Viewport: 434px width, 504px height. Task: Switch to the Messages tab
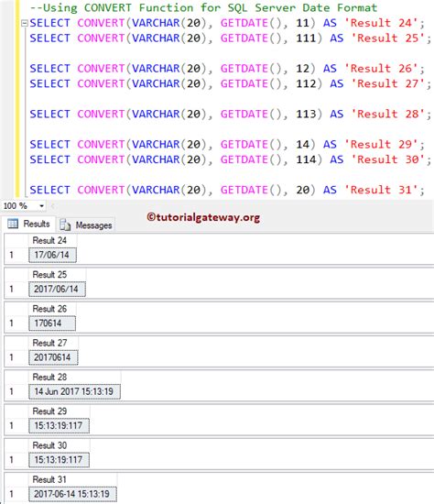tap(86, 225)
